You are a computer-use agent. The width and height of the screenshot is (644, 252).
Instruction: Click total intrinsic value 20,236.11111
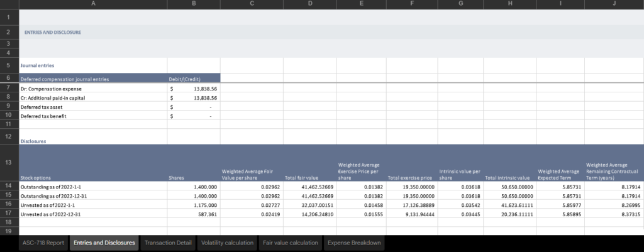[x=509, y=214]
